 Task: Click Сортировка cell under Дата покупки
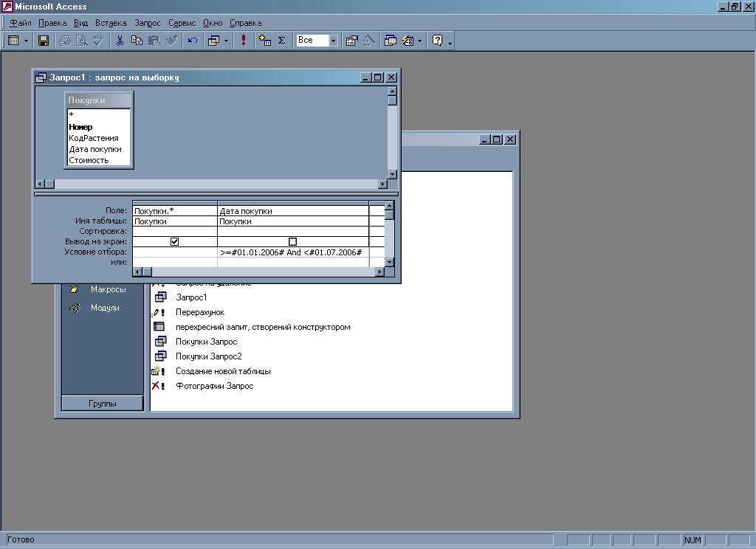(x=293, y=232)
